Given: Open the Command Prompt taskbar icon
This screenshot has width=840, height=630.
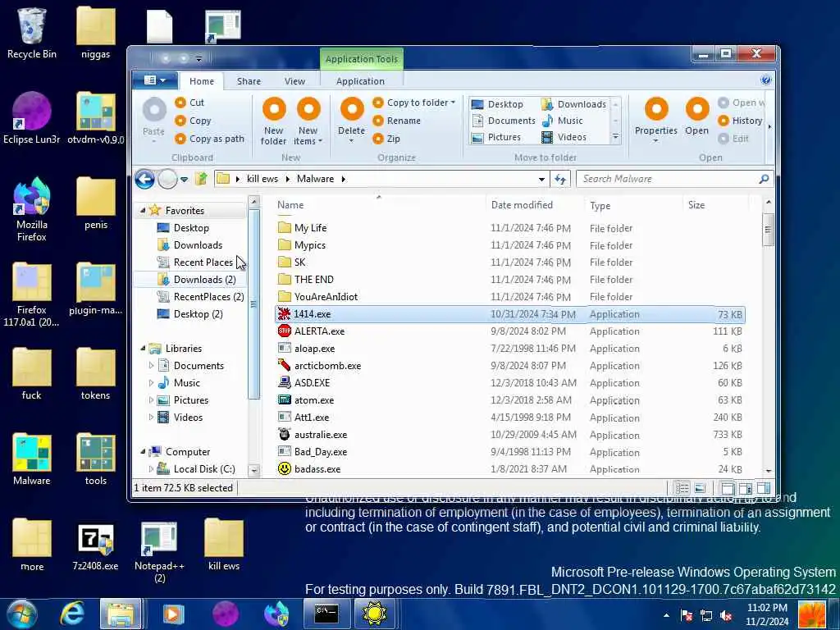Looking at the screenshot, I should coord(326,614).
